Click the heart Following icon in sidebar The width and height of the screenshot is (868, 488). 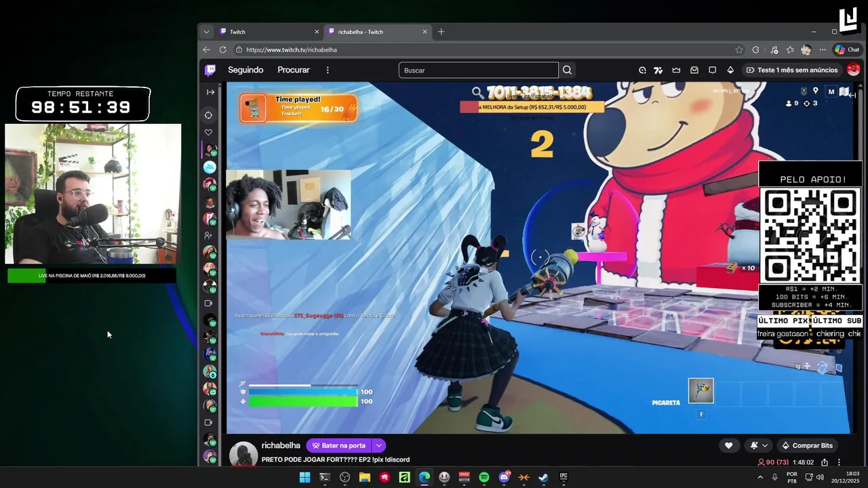click(x=209, y=132)
